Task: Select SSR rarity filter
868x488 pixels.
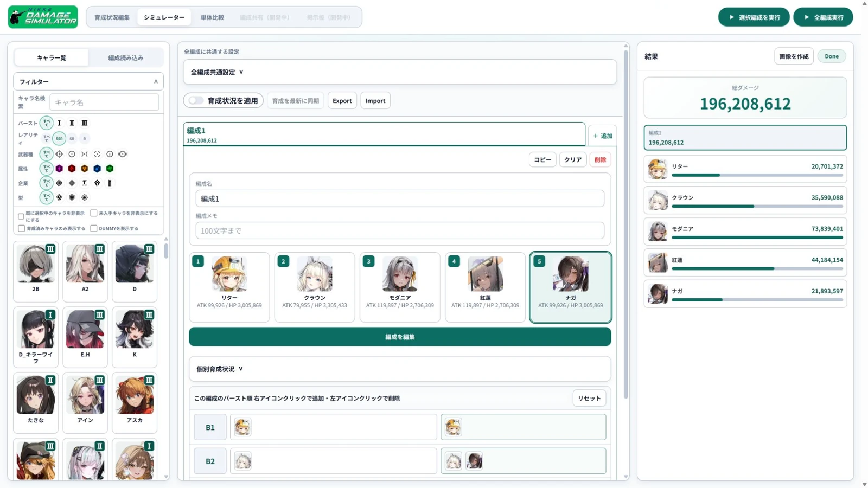Action: [x=59, y=138]
